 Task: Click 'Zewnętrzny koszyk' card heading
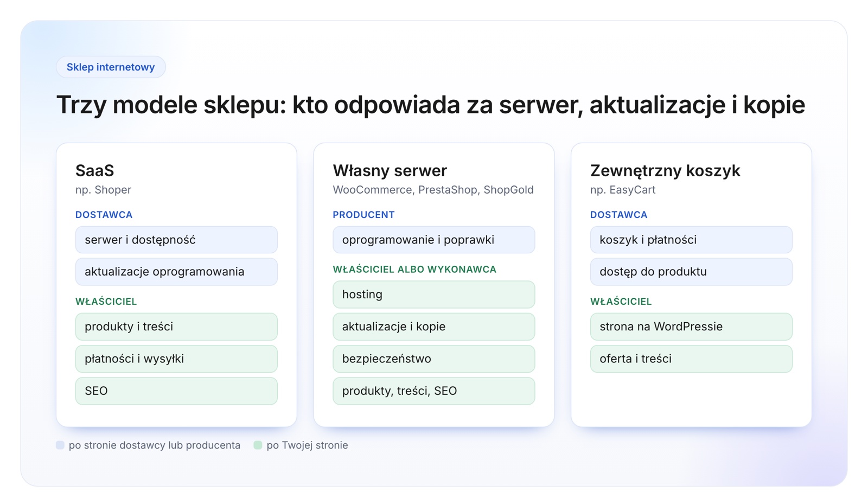tap(665, 170)
